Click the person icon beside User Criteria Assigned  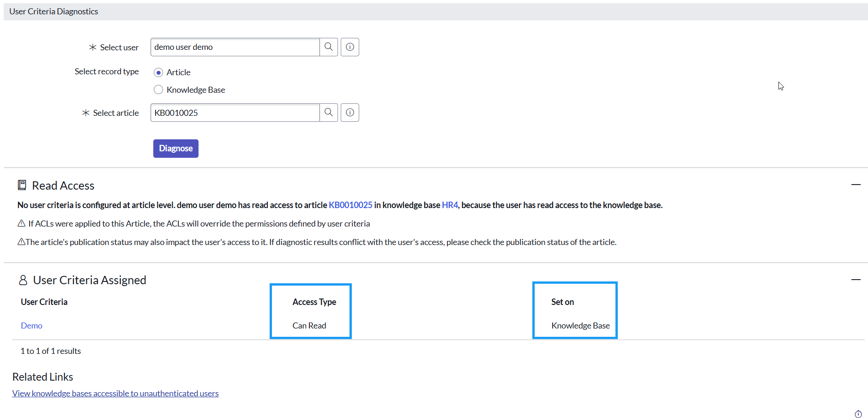click(x=23, y=280)
